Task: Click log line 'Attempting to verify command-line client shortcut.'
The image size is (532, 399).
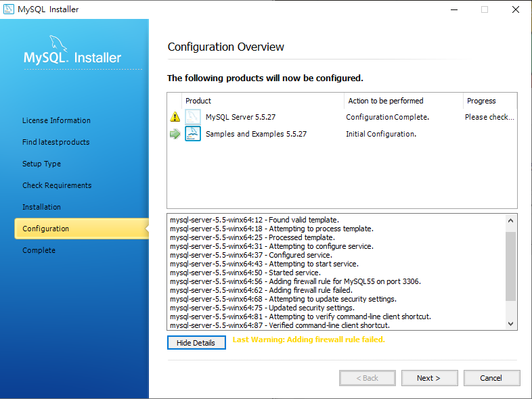Action: point(301,317)
